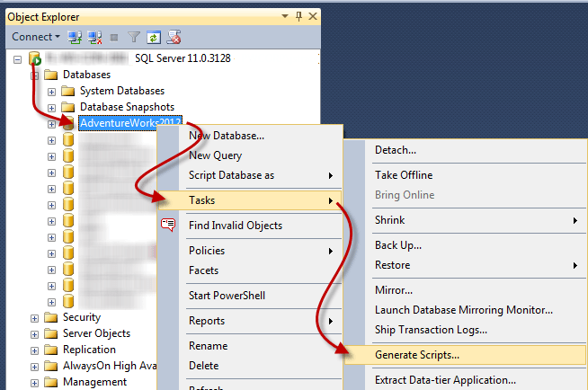Click the Stop toolbar icon
Screen dimensions: 588x390
click(x=114, y=38)
